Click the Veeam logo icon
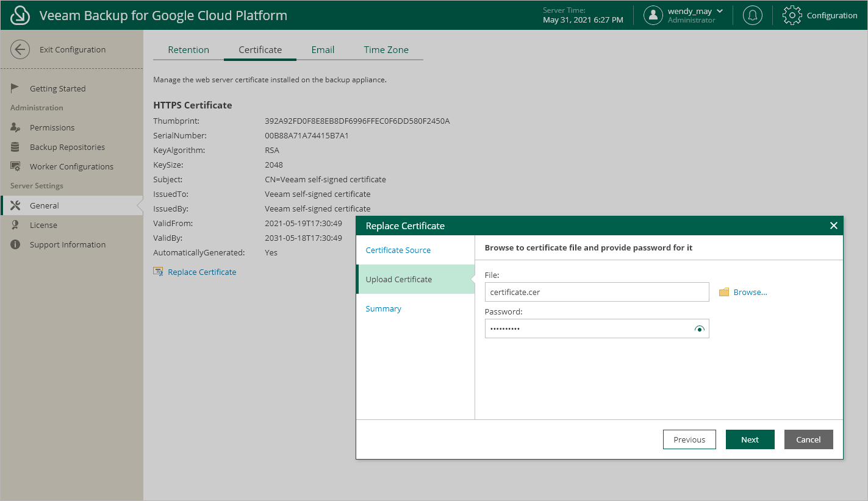Image resolution: width=868 pixels, height=501 pixels. click(20, 15)
